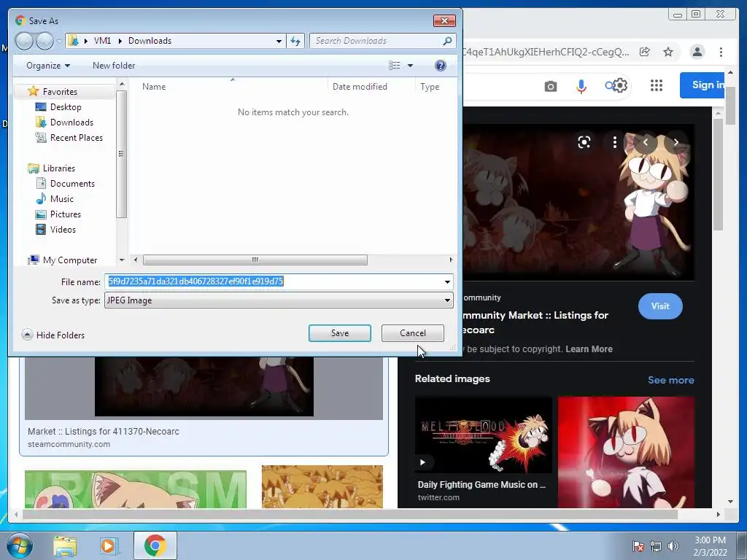Click the Cancel button
Viewport: 747px width, 560px height.
[413, 333]
